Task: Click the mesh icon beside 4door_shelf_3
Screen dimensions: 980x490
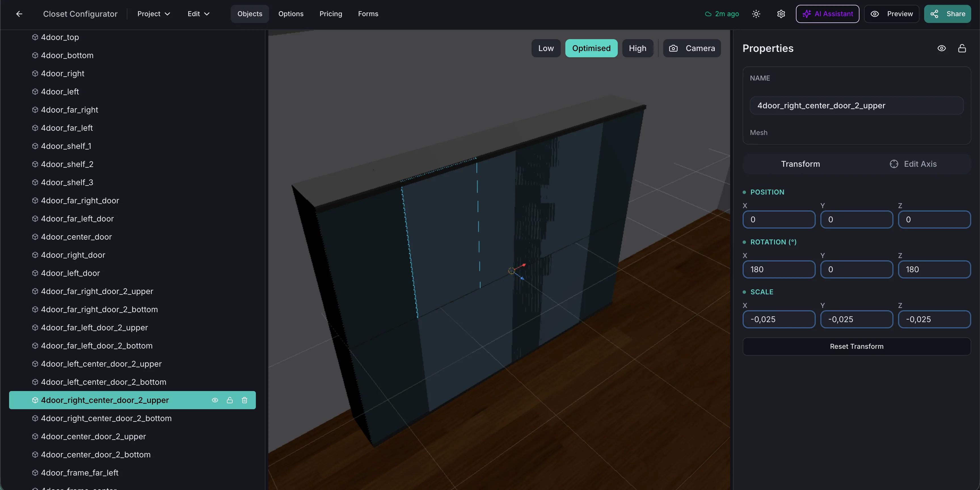Action: pos(35,183)
